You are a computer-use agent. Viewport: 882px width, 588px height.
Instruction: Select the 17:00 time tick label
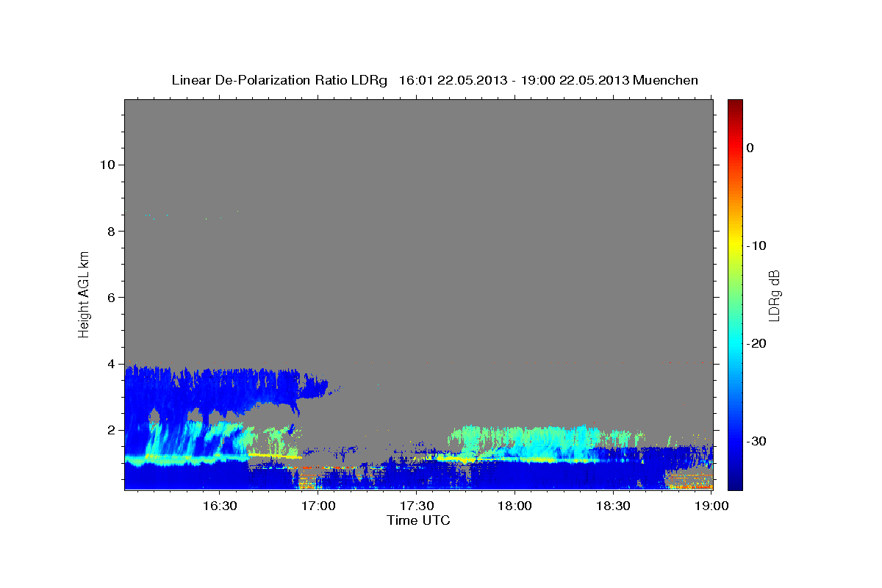click(x=318, y=506)
